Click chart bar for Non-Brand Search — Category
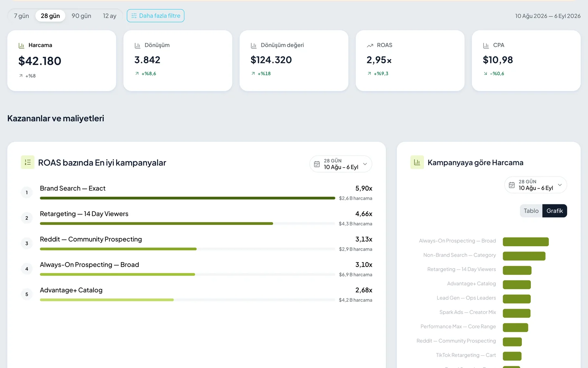The image size is (588, 368). tap(524, 256)
